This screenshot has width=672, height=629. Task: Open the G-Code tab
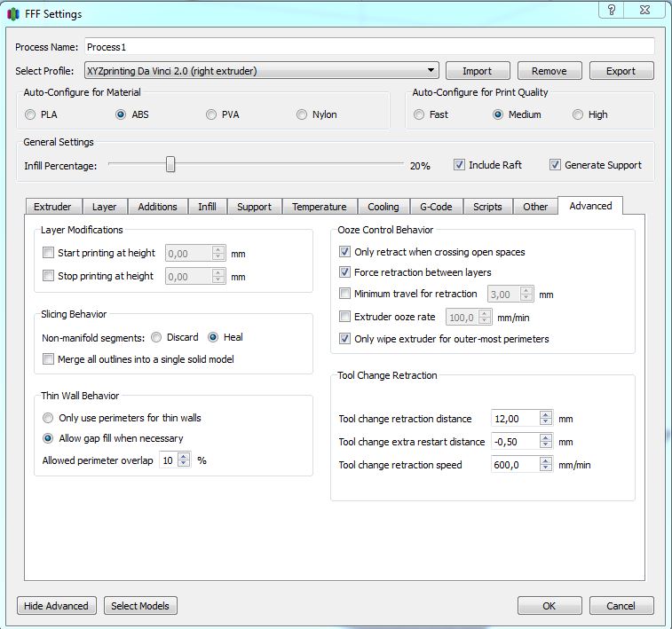pyautogui.click(x=435, y=207)
